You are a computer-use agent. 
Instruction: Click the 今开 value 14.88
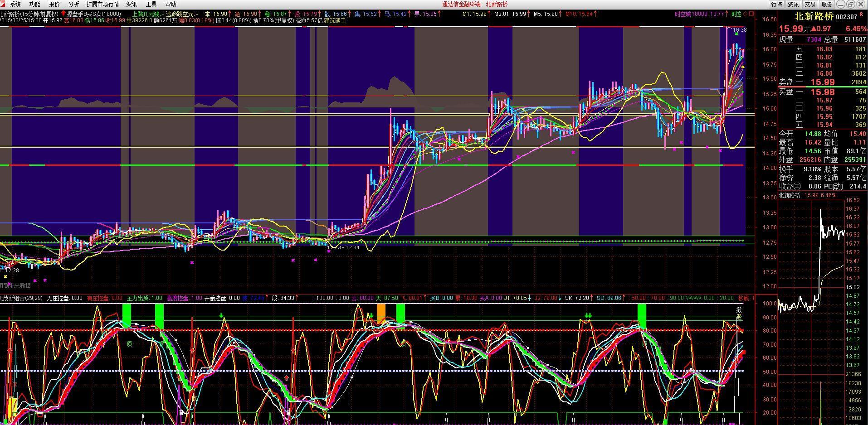pyautogui.click(x=813, y=134)
